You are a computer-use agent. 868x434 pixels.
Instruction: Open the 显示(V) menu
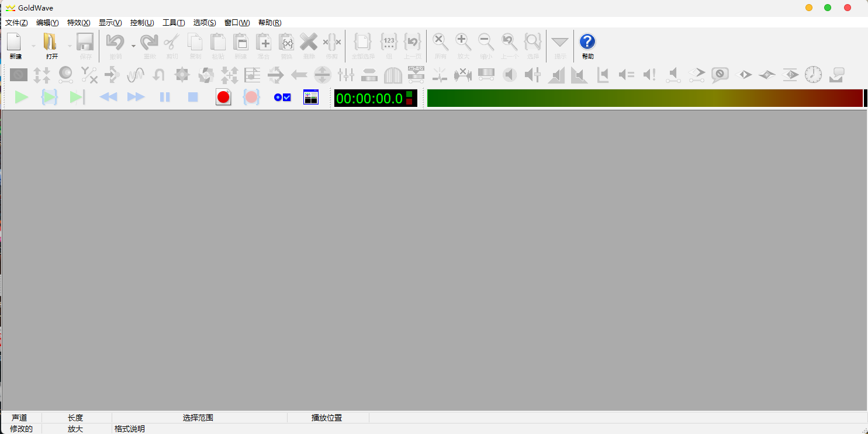[x=110, y=23]
